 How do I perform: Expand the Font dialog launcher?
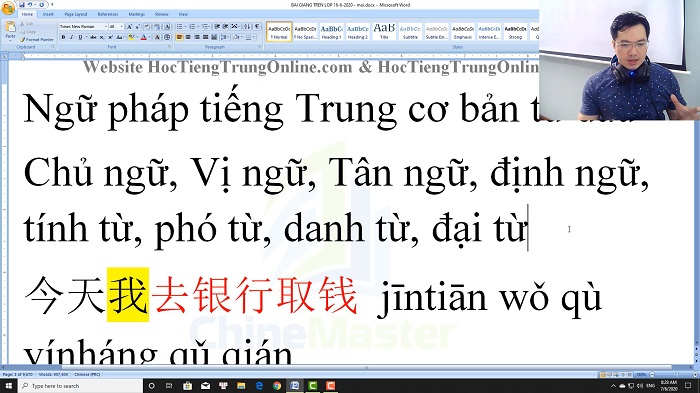click(169, 46)
